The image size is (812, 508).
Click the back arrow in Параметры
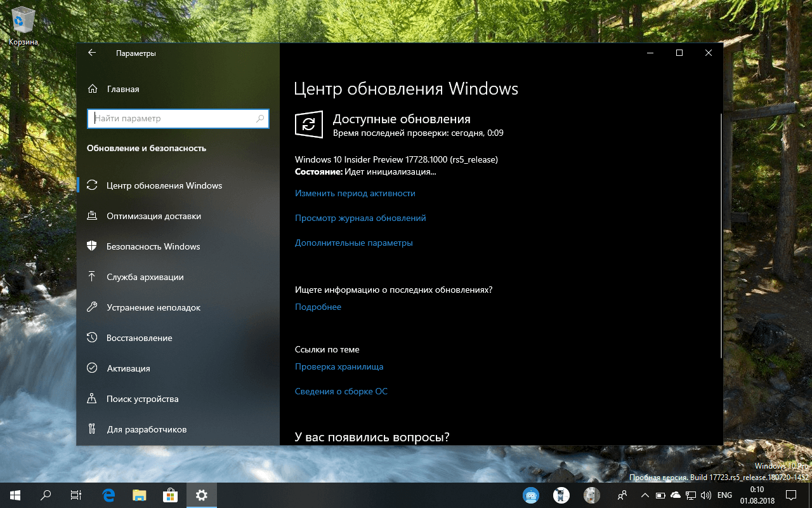[x=91, y=53]
